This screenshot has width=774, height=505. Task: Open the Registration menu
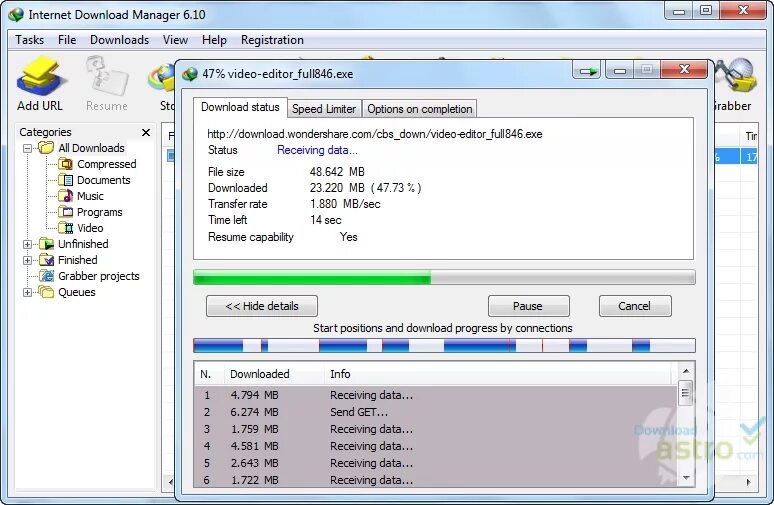[x=272, y=40]
